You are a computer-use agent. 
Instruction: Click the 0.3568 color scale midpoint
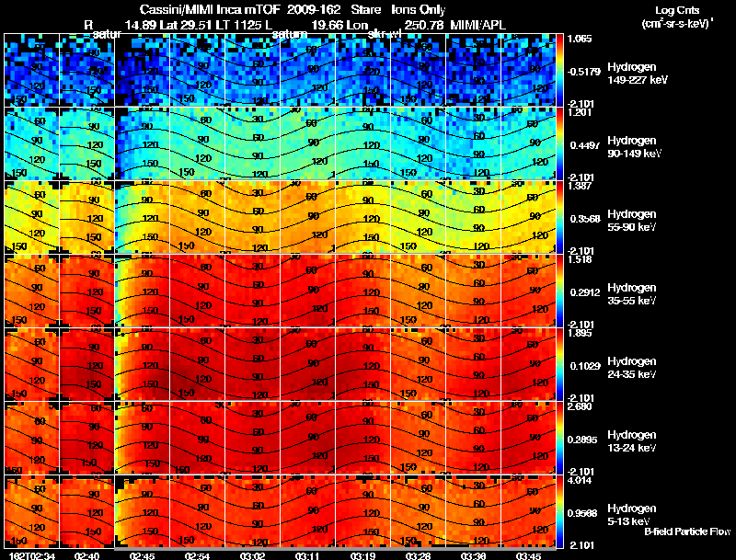coord(585,219)
